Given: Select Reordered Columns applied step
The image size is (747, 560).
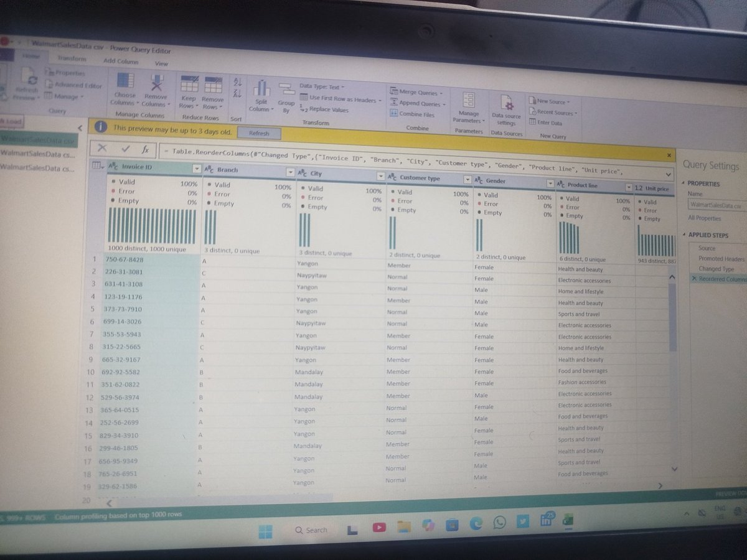Looking at the screenshot, I should point(719,279).
